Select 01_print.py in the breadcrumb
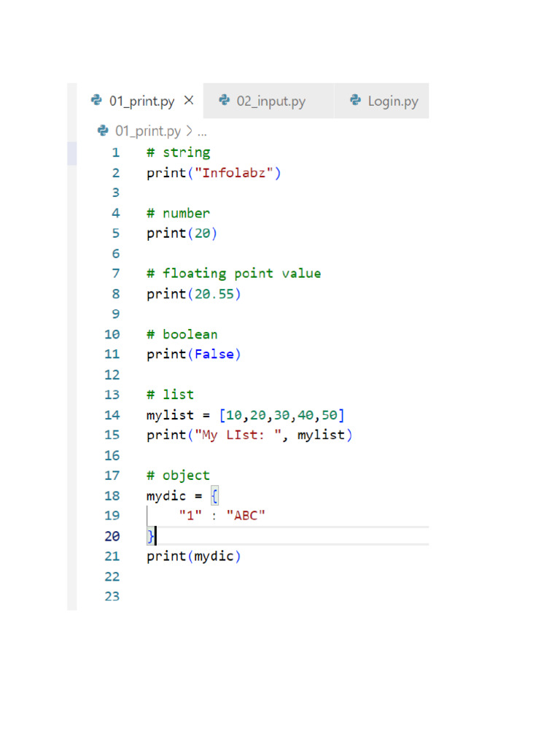This screenshot has width=560, height=747. point(148,131)
